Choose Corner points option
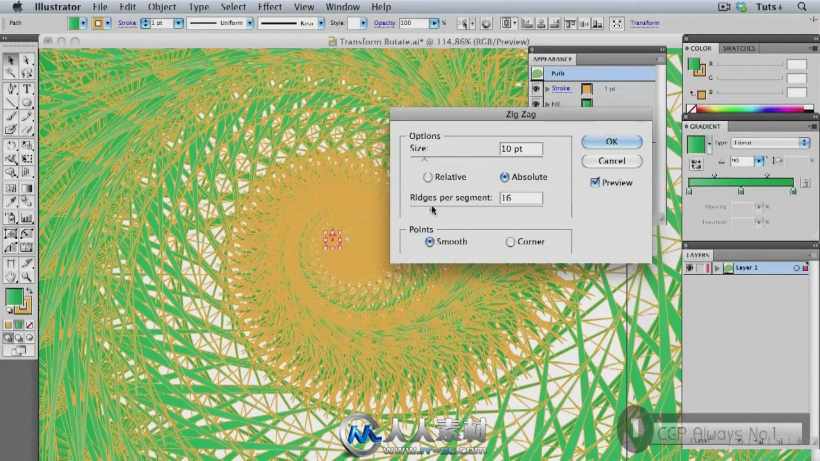The image size is (820, 461). pyautogui.click(x=510, y=242)
